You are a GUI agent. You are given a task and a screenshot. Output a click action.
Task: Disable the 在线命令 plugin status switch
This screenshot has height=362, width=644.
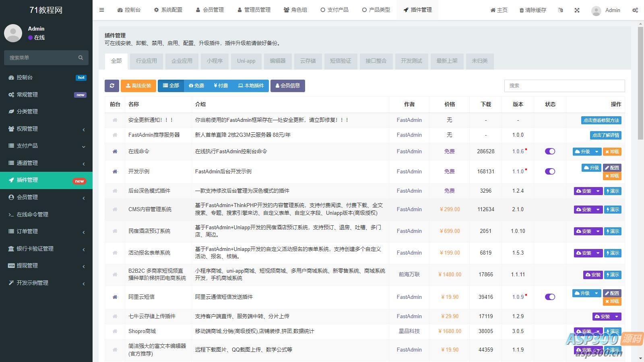(550, 152)
